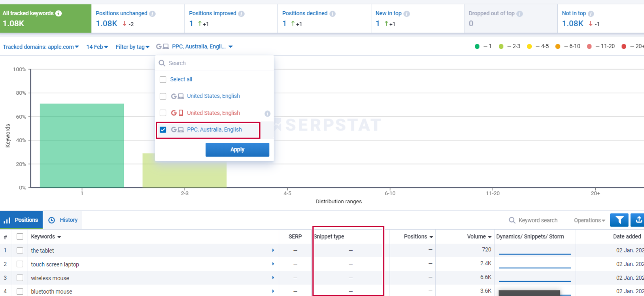
Task: Click 'wireless mouse' keyword
Action: (50, 278)
